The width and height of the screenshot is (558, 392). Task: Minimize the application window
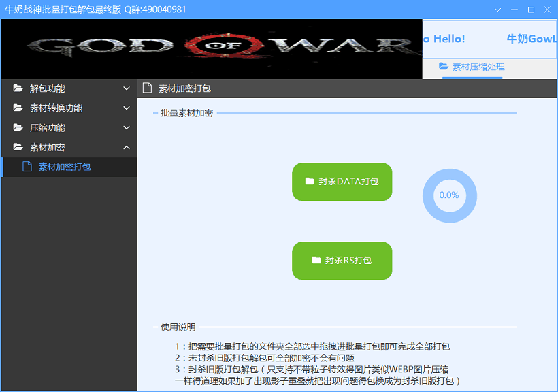point(514,10)
